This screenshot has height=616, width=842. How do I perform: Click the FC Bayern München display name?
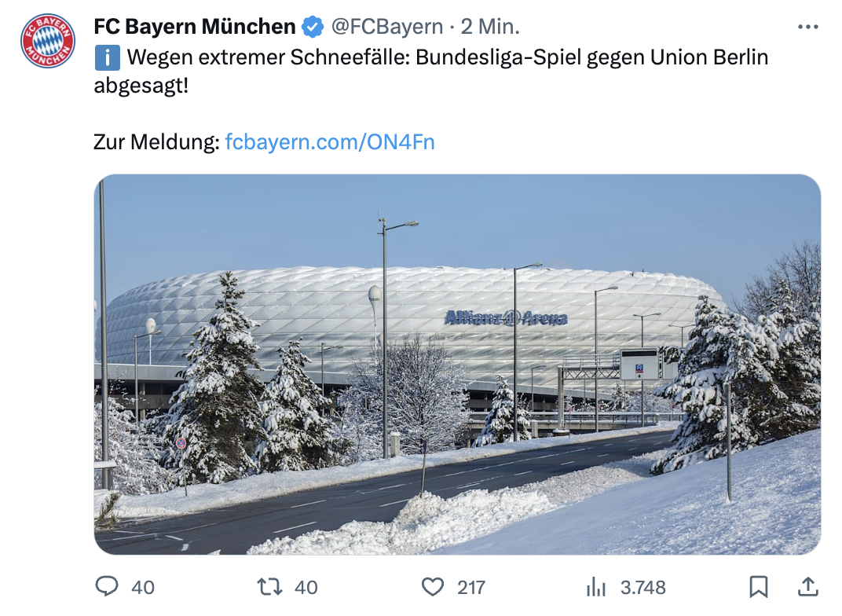[194, 27]
